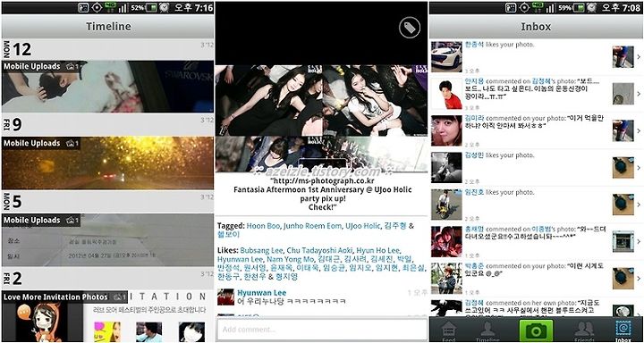Open Chu Tadayoshi Aoki in the Likes list

(x=319, y=250)
